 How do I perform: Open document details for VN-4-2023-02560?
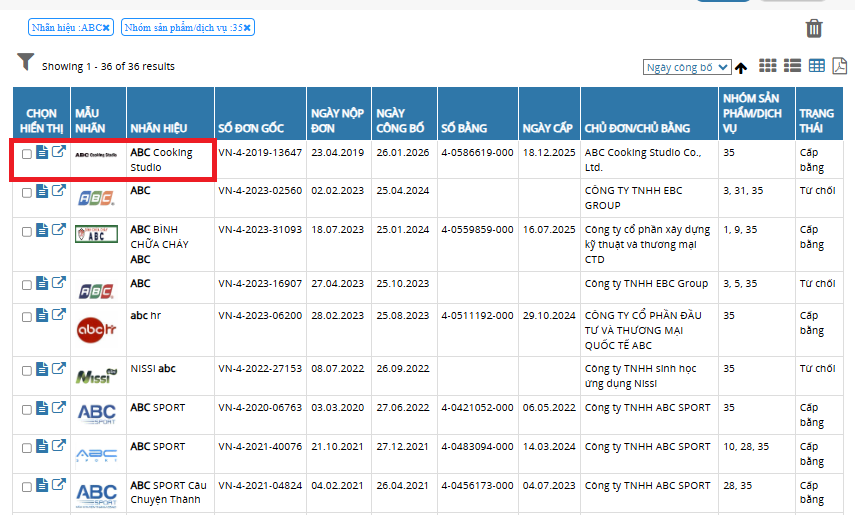[42, 191]
